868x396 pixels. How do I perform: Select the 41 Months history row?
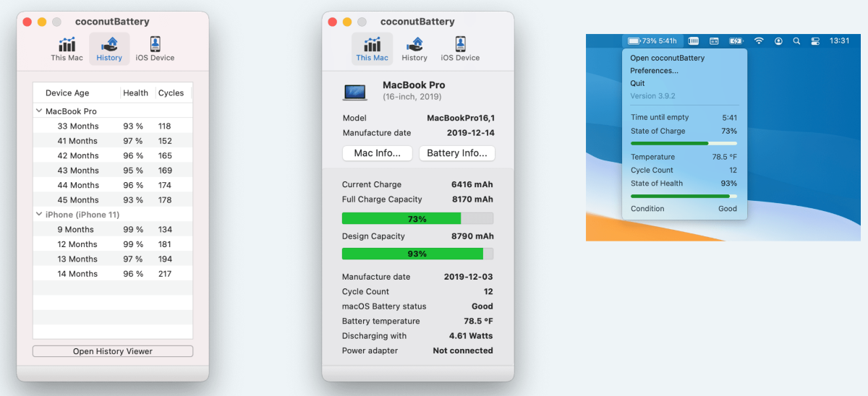[113, 141]
